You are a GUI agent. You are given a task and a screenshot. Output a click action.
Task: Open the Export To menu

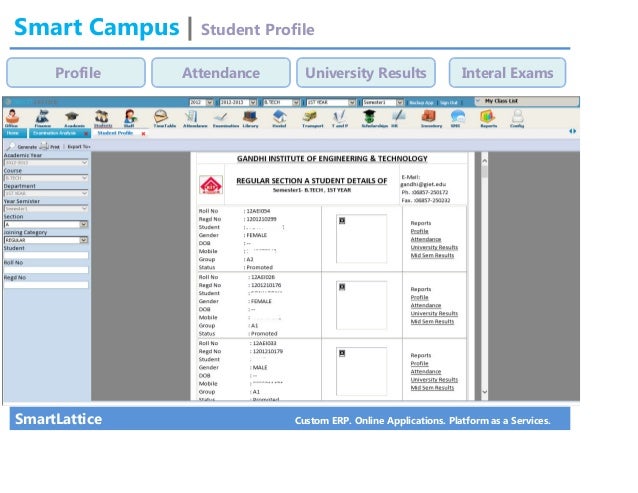pyautogui.click(x=79, y=146)
